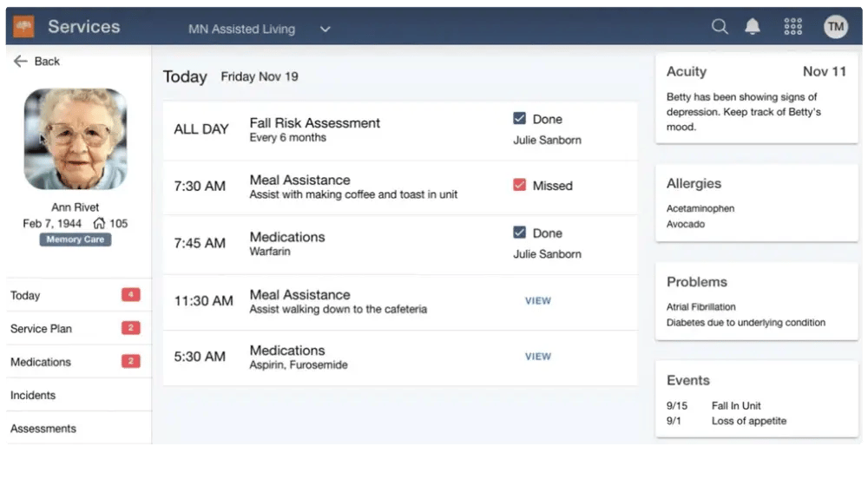Click the orange app logo icon
The width and height of the screenshot is (868, 499).
23,27
